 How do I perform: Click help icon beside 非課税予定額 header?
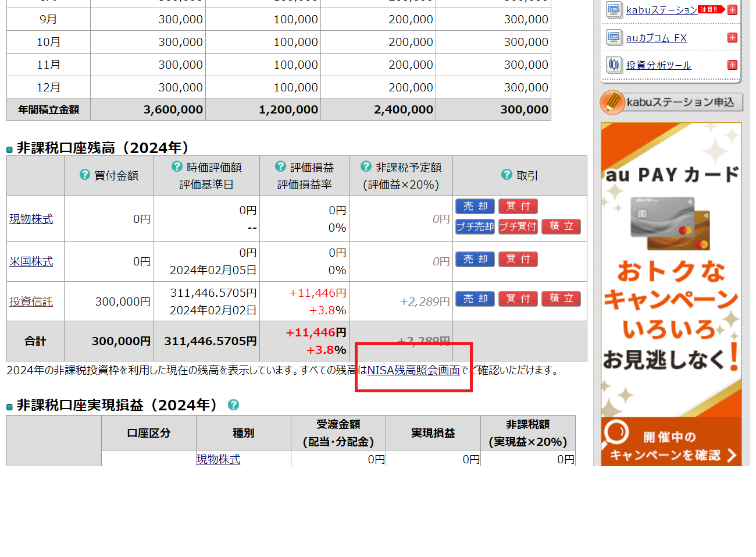click(x=366, y=166)
